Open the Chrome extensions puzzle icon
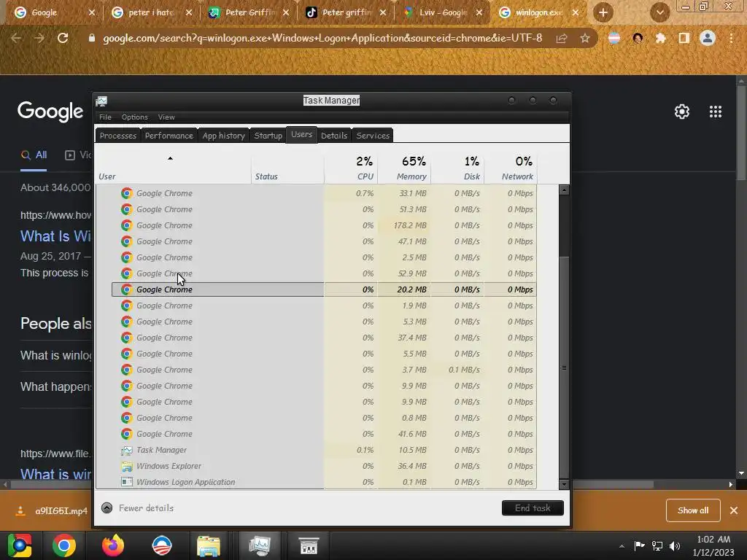Screen dimensions: 747x560 [661, 38]
